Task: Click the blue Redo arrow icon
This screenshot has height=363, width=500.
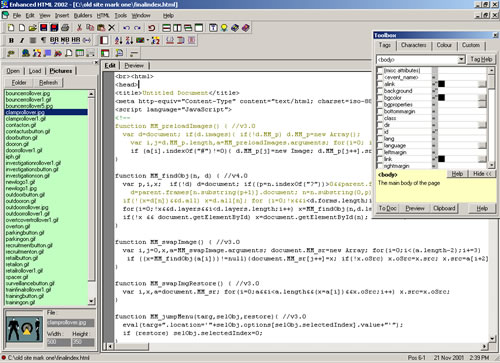Action: pyautogui.click(x=137, y=28)
